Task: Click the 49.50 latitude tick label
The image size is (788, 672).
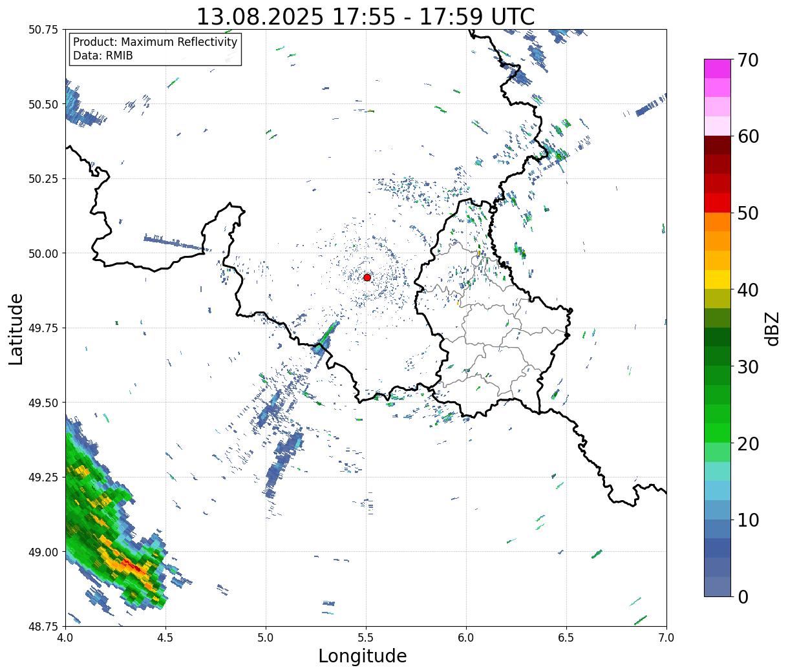Action: [x=43, y=403]
